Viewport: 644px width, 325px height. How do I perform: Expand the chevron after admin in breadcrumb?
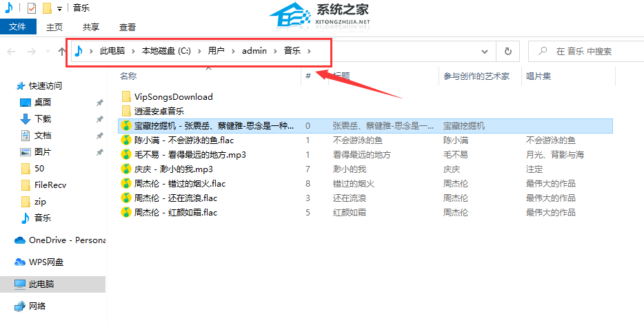tap(276, 51)
